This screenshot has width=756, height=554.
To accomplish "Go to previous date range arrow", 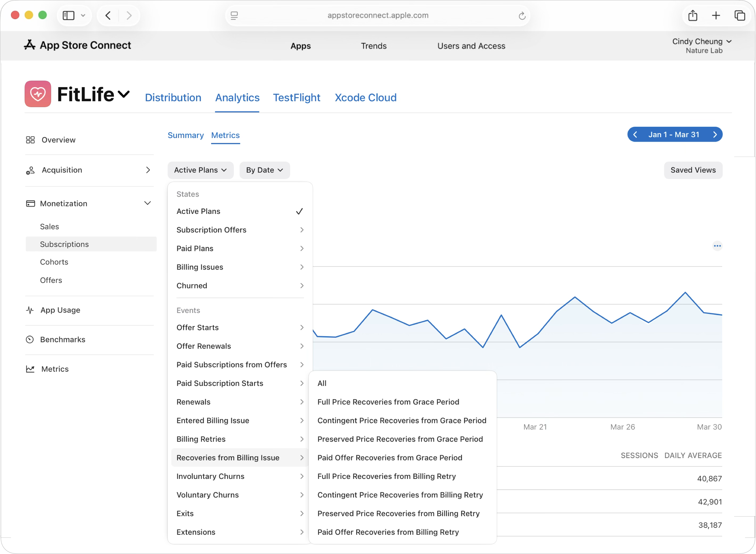I will click(635, 135).
